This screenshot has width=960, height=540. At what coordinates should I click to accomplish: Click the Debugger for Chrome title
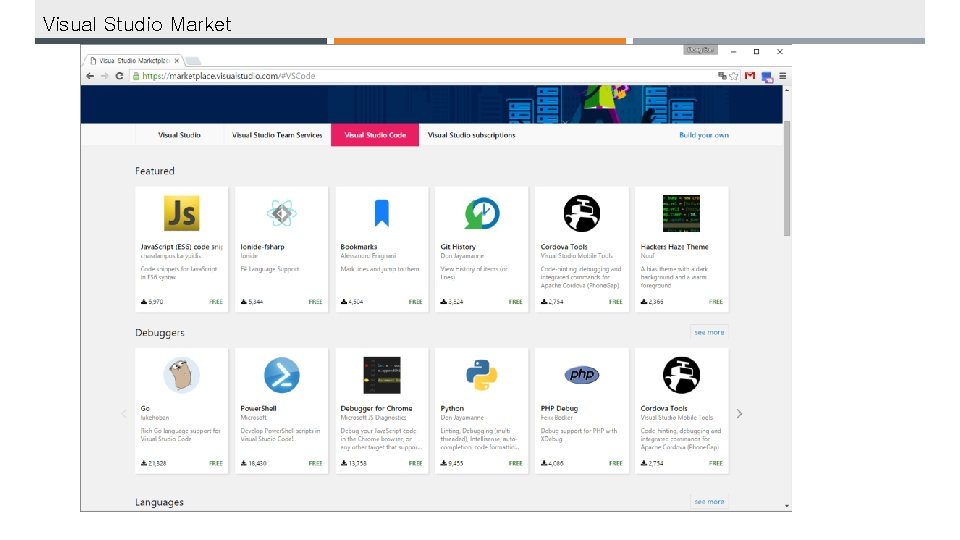pyautogui.click(x=377, y=408)
